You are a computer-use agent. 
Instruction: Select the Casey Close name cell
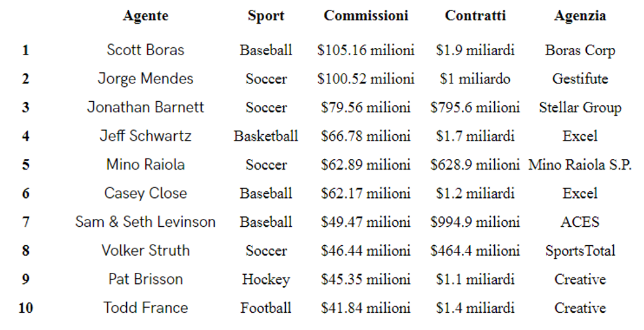[145, 193]
